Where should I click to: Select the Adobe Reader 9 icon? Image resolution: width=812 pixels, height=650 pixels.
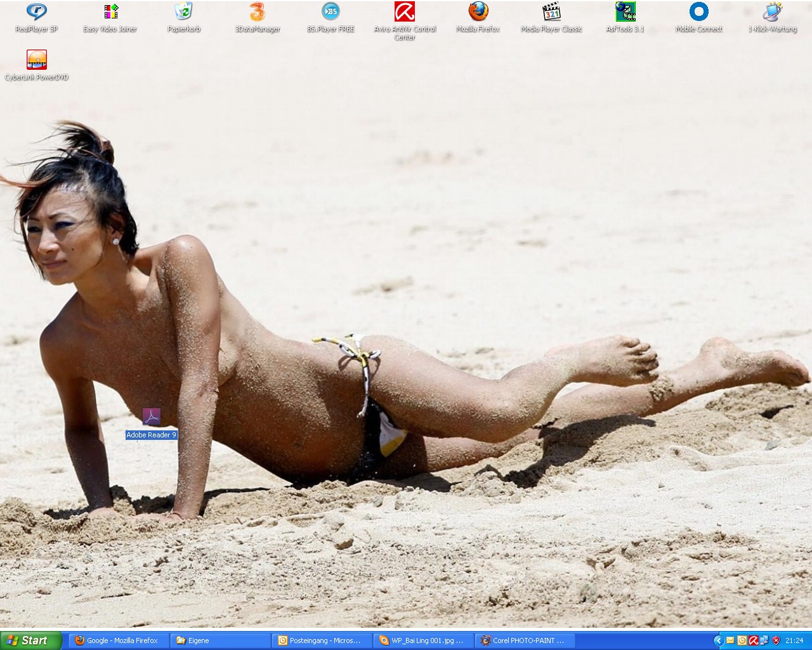(x=151, y=418)
